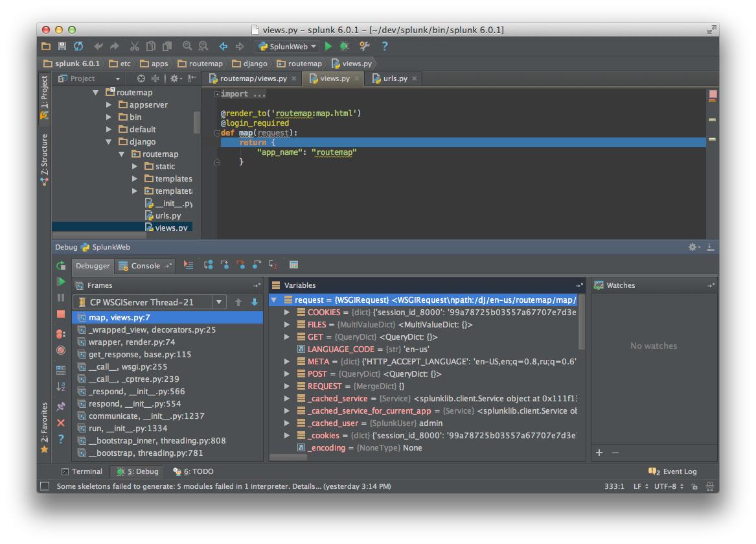The image size is (756, 544).
Task: Click the Step Into debugger icon
Action: pos(225,265)
